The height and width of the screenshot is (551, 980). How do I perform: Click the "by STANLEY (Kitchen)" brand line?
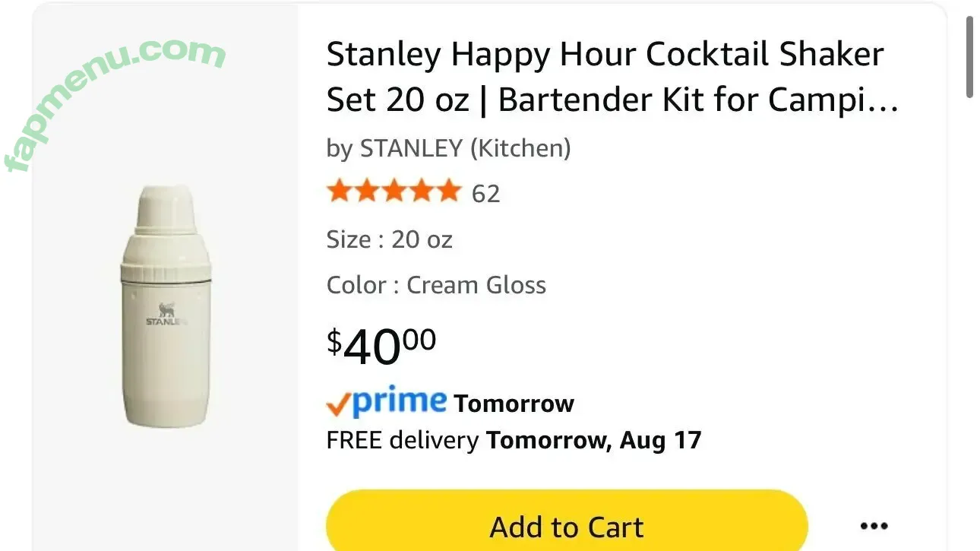click(x=448, y=148)
